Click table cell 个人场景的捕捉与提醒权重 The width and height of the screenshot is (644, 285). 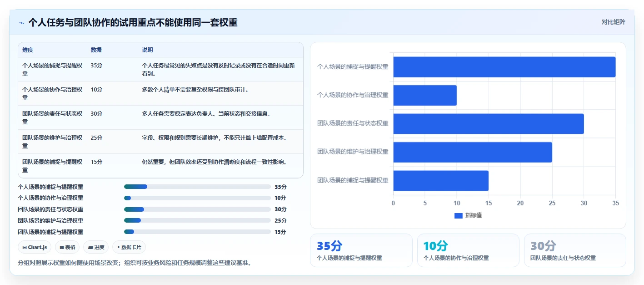pyautogui.click(x=52, y=69)
